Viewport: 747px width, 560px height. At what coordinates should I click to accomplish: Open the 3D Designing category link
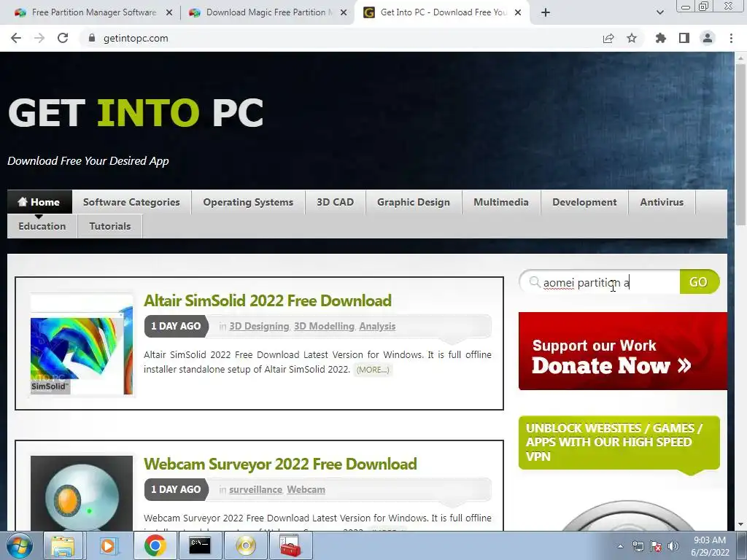259,326
